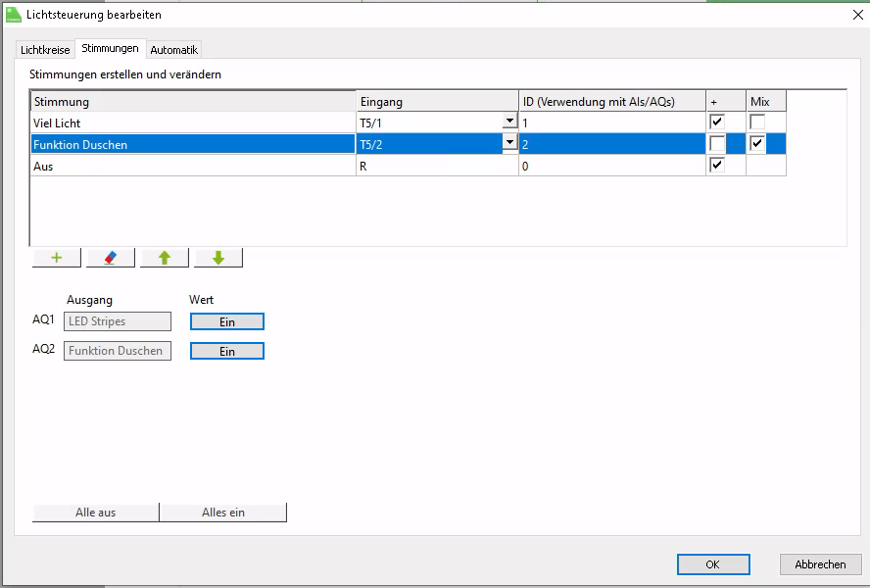Screen dimensions: 870x588
Task: Switch to the Automatik tab
Action: [174, 50]
